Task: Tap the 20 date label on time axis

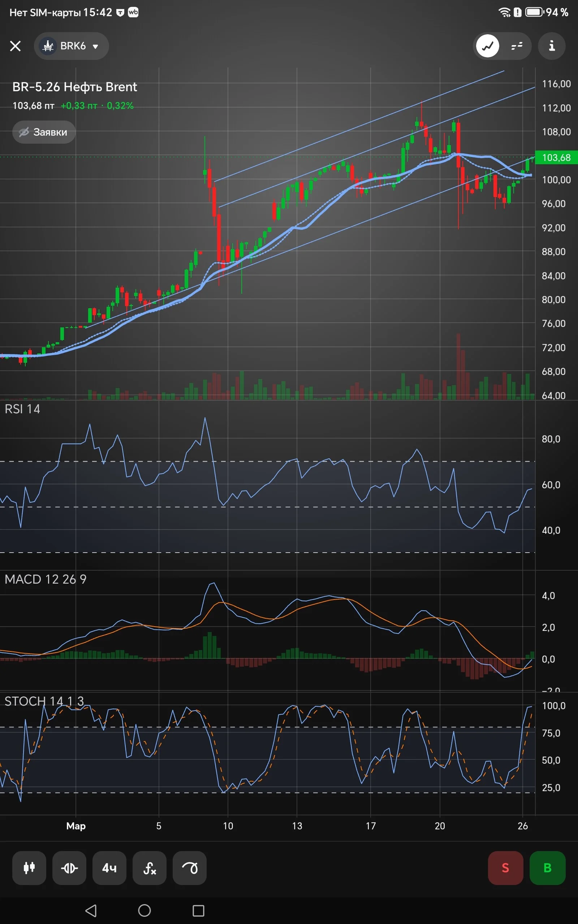Action: [440, 826]
